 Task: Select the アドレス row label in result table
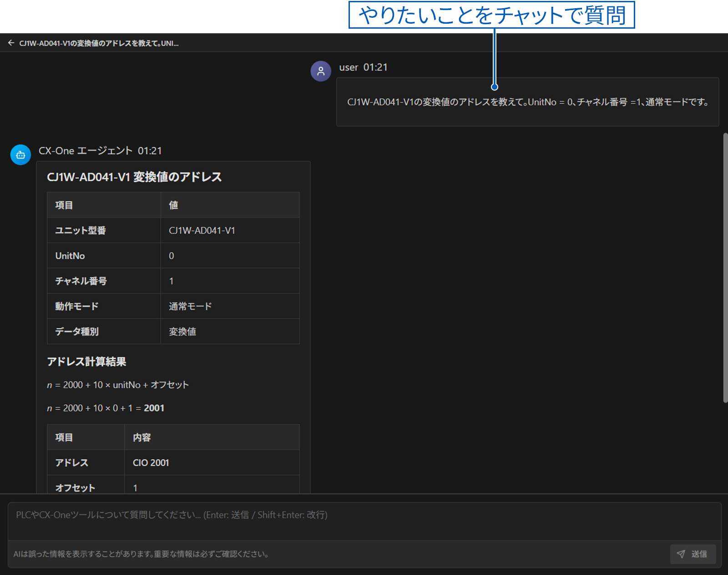pyautogui.click(x=86, y=463)
